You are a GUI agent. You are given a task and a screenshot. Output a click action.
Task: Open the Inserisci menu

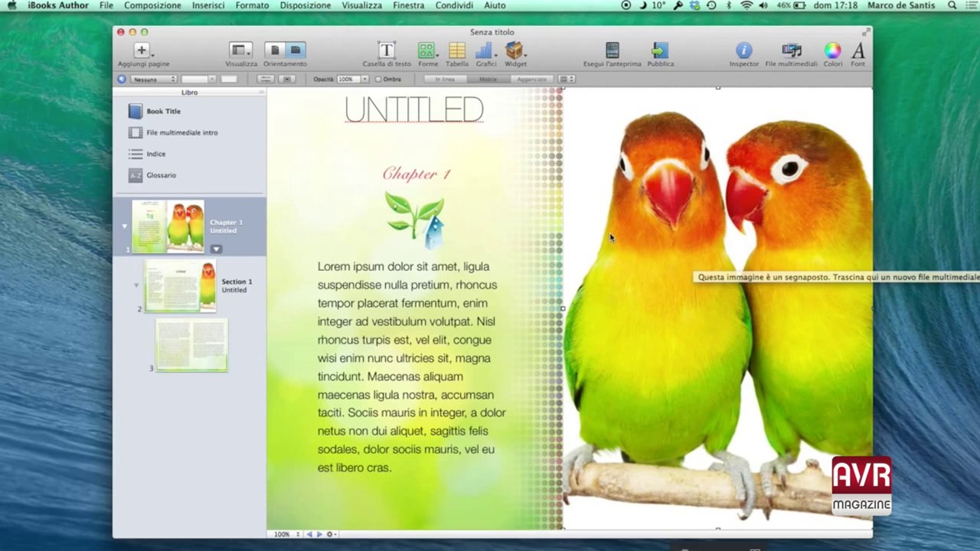click(208, 5)
